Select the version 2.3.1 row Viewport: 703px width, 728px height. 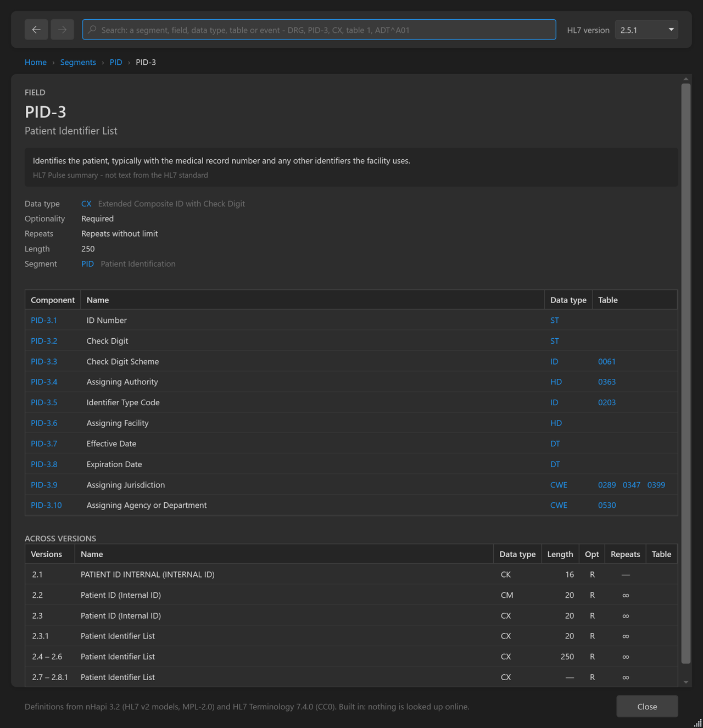click(x=351, y=636)
